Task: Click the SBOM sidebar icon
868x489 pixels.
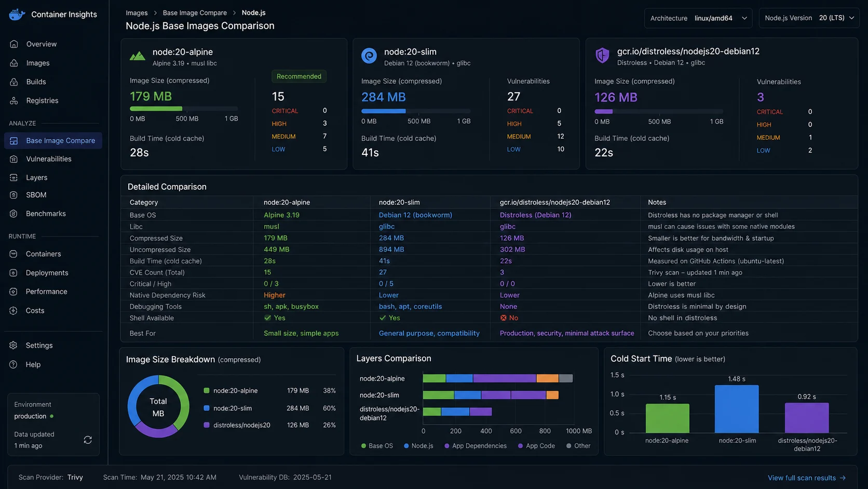Action: [x=14, y=195]
